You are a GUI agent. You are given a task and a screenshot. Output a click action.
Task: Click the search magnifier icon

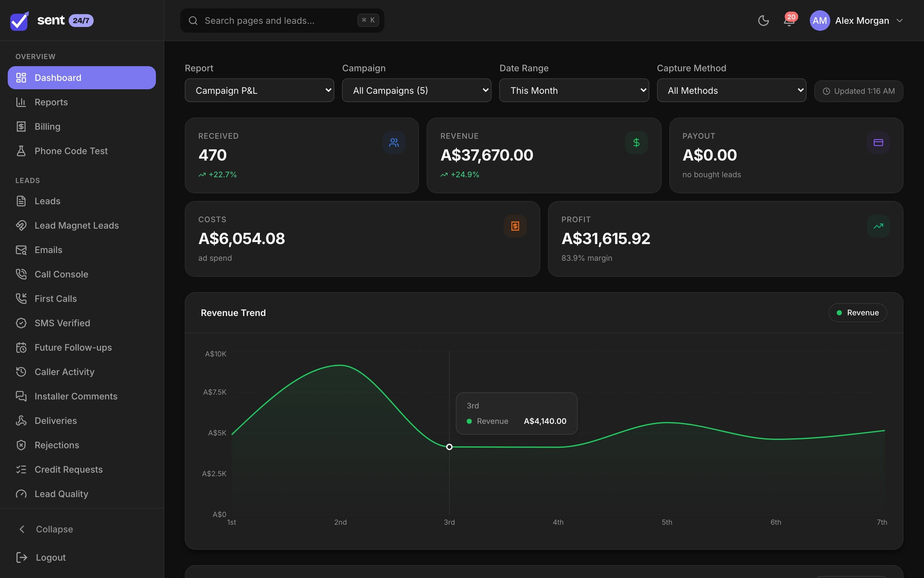[193, 21]
